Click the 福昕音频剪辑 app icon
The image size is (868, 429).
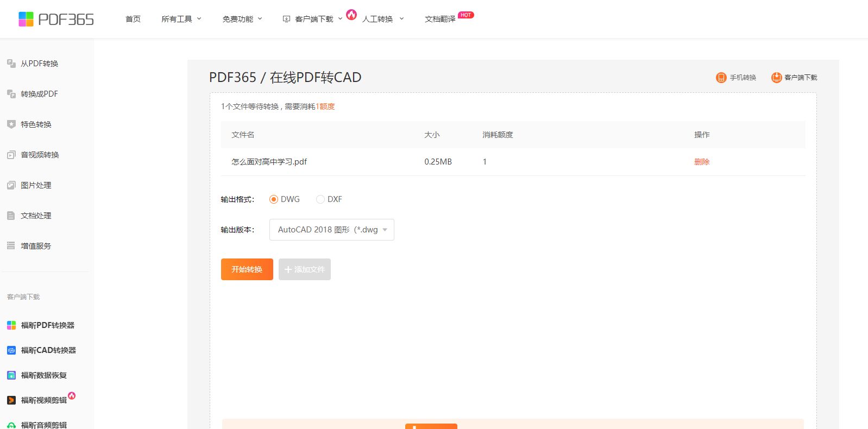[11, 425]
